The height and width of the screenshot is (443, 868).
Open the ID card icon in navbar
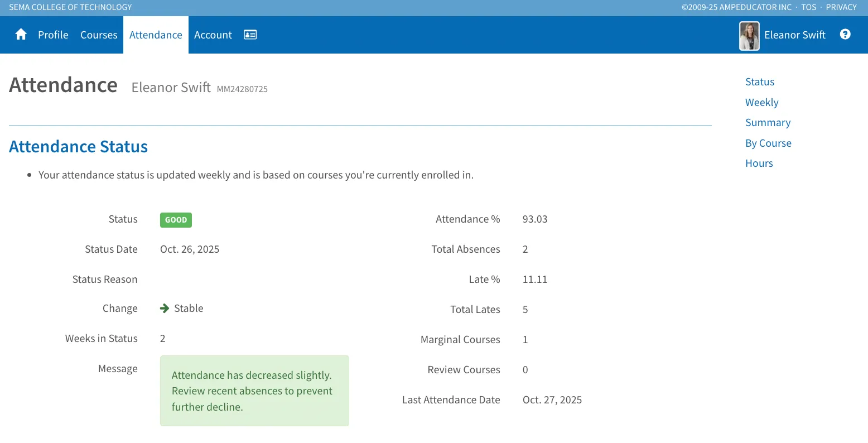click(x=250, y=35)
